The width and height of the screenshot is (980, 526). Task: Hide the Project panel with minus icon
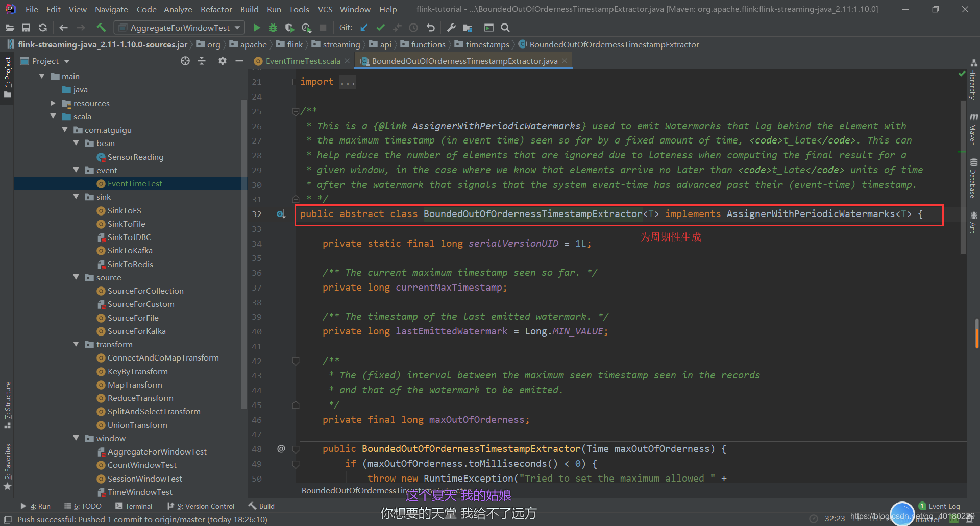click(x=239, y=61)
